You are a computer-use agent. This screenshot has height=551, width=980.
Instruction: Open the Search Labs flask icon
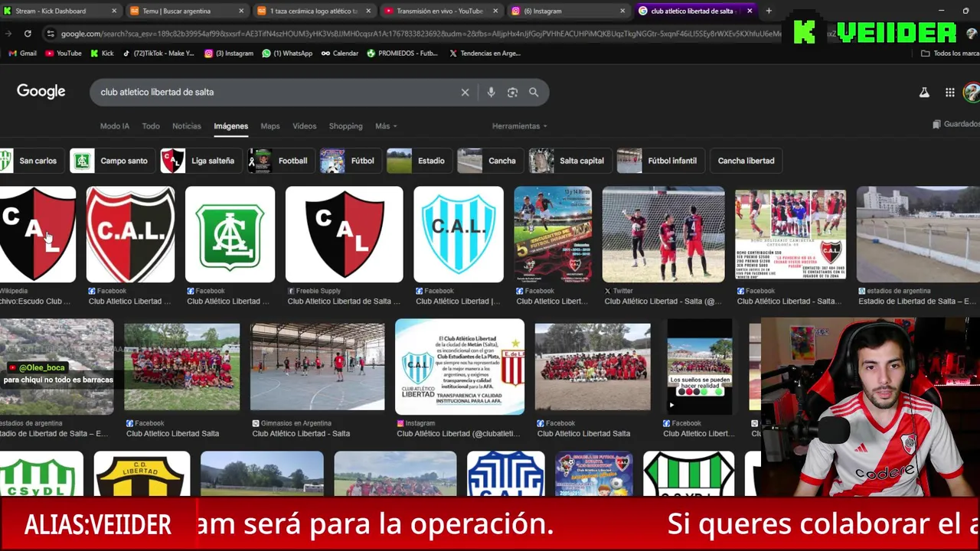pyautogui.click(x=924, y=92)
